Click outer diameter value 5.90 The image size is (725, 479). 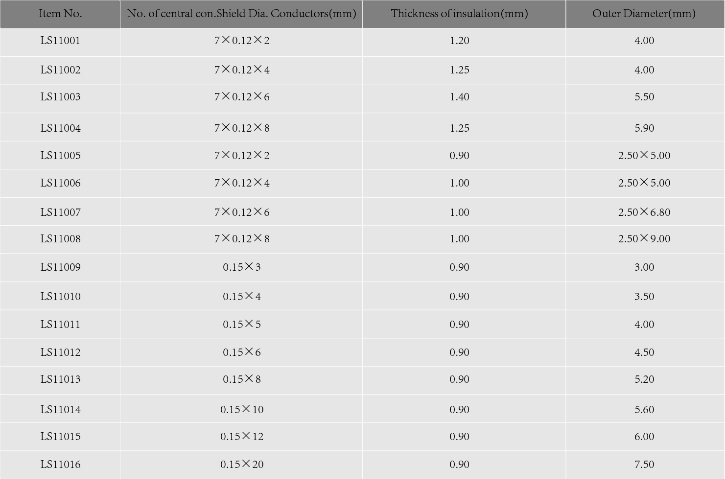coord(644,128)
